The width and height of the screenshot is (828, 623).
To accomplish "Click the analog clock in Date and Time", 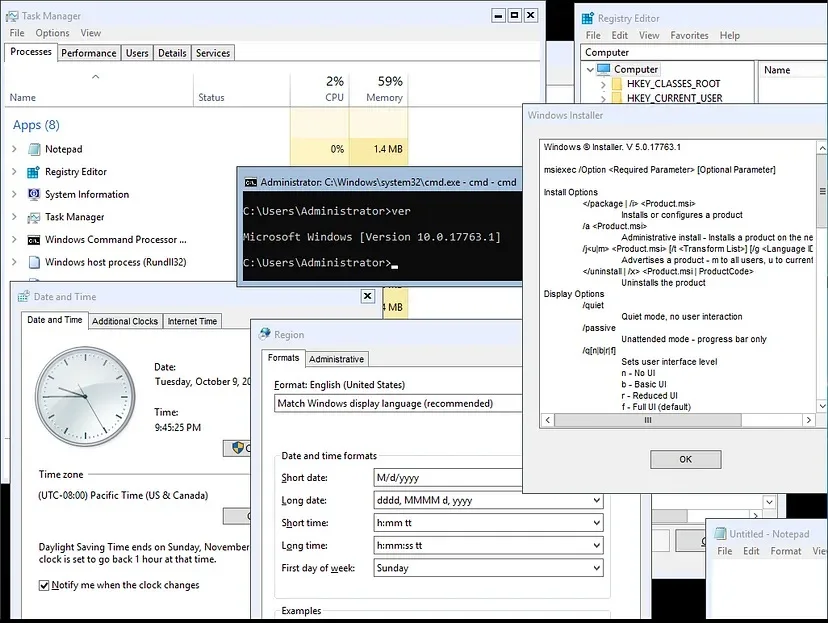I will (x=85, y=396).
